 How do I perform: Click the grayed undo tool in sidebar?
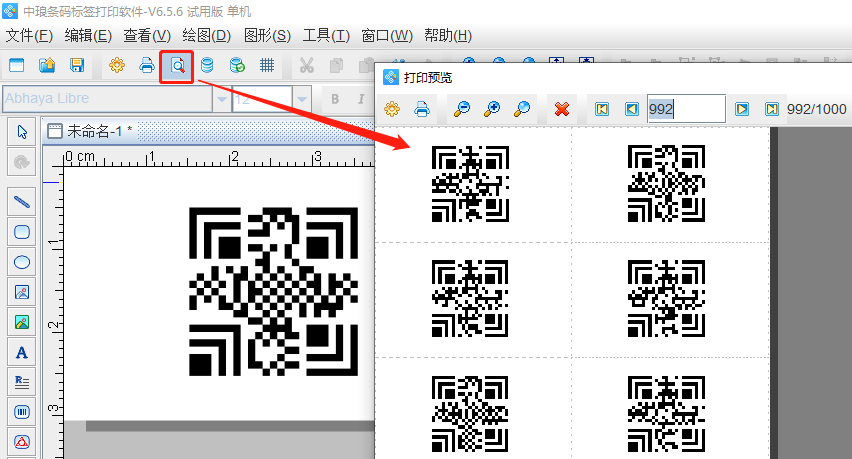click(x=22, y=162)
